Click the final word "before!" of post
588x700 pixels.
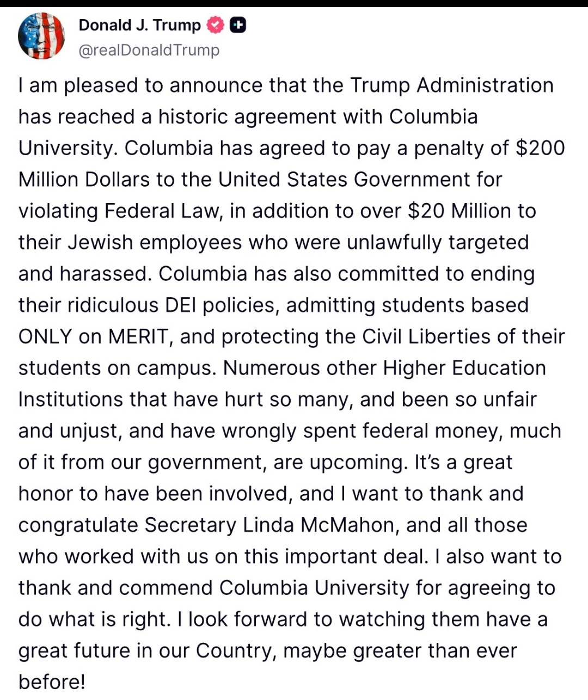coord(52,682)
